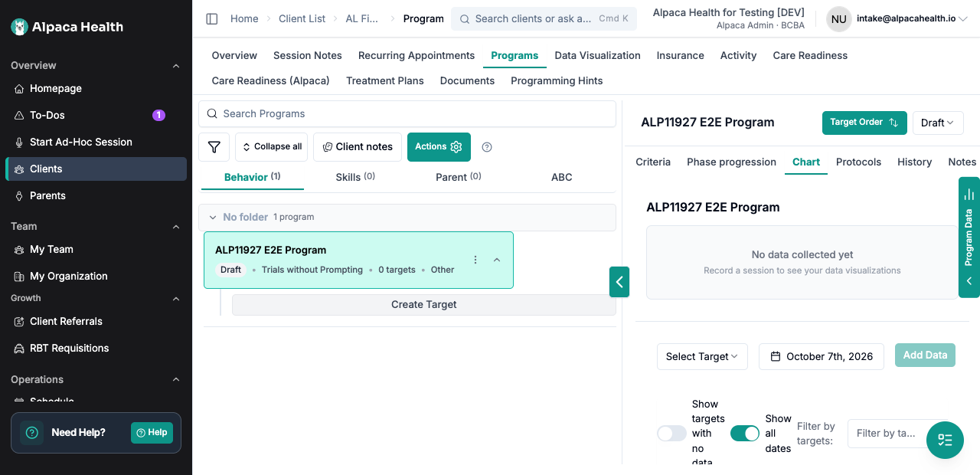This screenshot has width=980, height=475.
Task: Collapse the Team sidebar section
Action: pyautogui.click(x=176, y=227)
